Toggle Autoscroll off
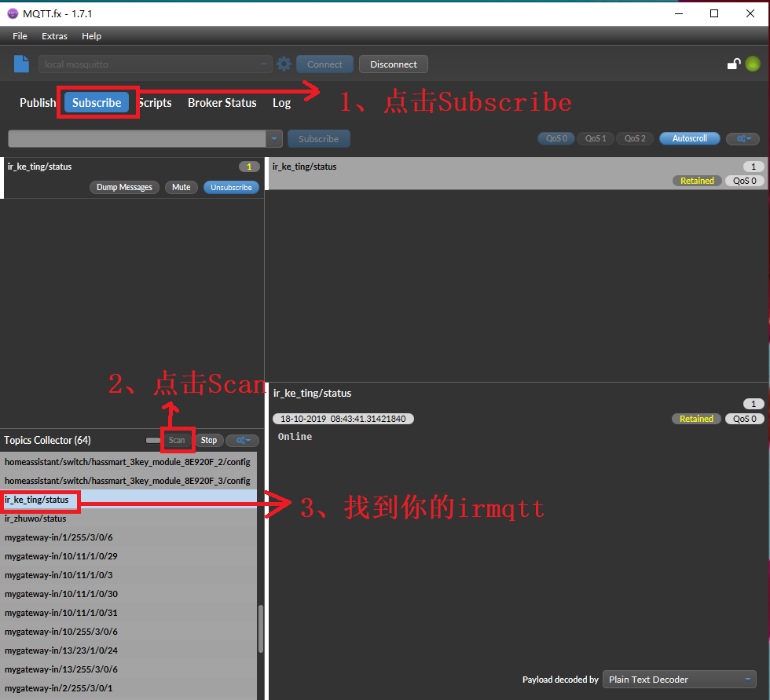The width and height of the screenshot is (770, 700). (x=690, y=139)
